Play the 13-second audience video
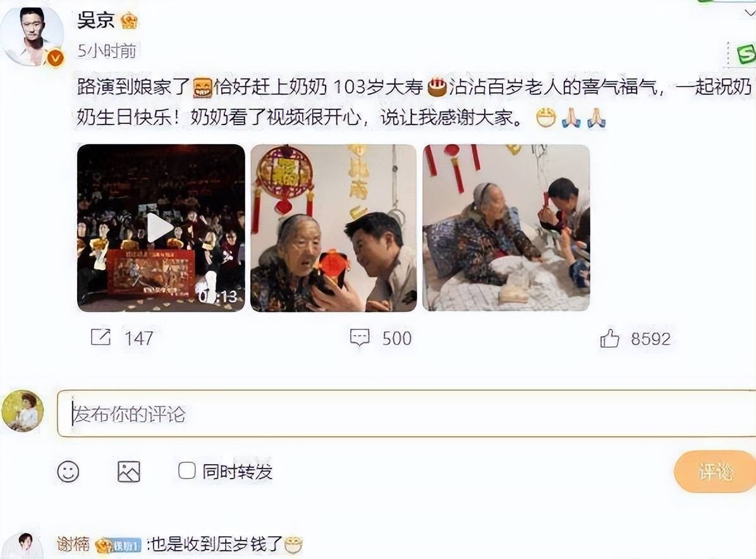Viewport: 756px width, 559px height. click(161, 228)
